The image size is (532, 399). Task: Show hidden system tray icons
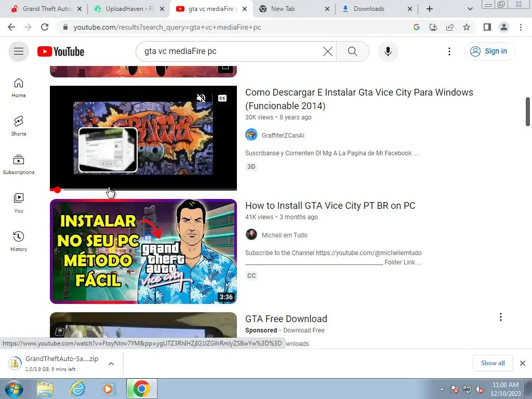click(442, 390)
